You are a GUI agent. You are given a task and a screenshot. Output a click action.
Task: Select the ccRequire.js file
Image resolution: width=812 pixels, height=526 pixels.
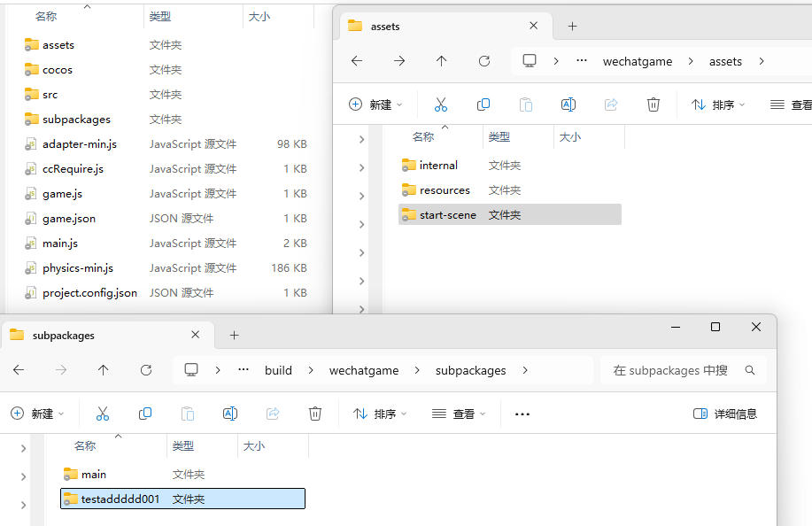click(x=166, y=169)
